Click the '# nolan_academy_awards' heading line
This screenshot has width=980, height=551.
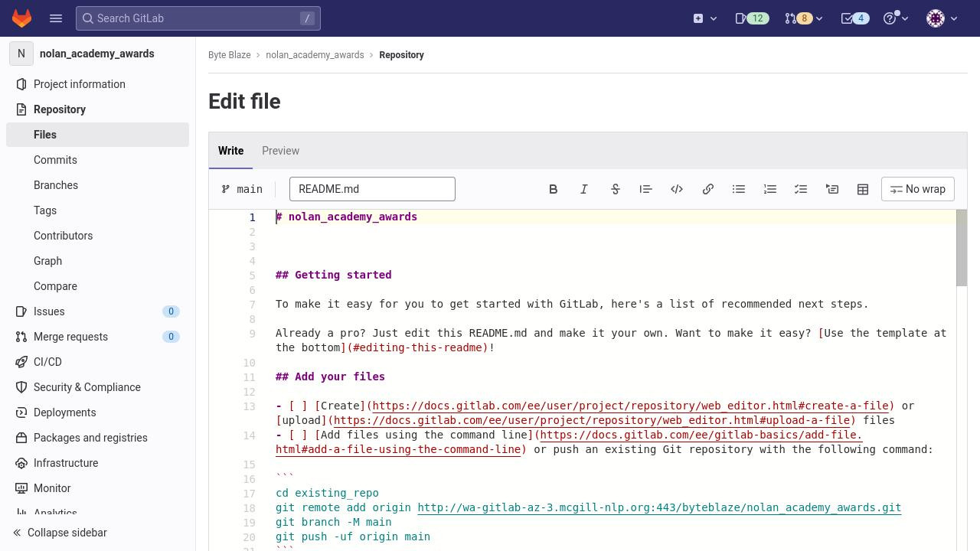[x=347, y=217]
